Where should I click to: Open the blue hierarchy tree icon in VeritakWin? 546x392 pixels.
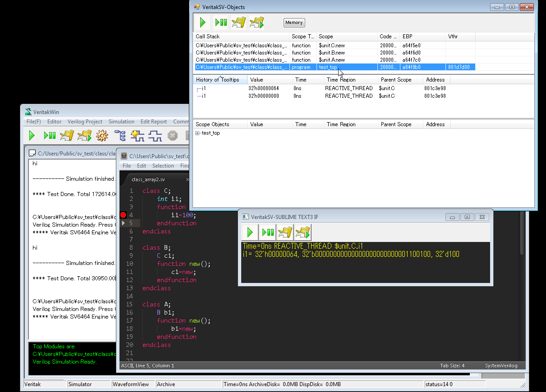coord(120,135)
